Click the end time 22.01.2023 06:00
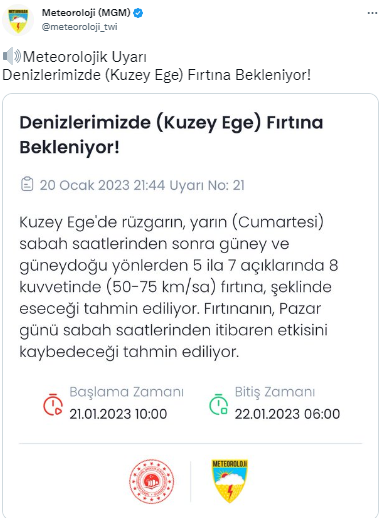The image size is (383, 518). pyautogui.click(x=287, y=414)
